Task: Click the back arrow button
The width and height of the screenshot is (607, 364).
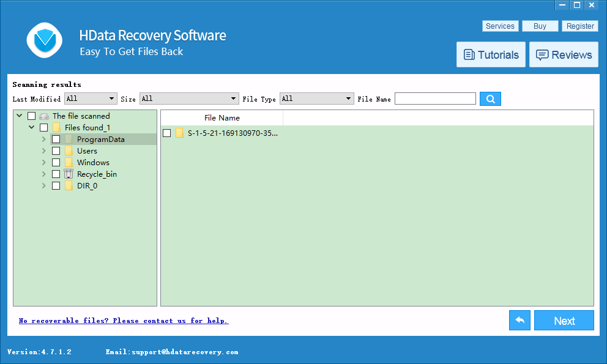Action: pyautogui.click(x=519, y=320)
